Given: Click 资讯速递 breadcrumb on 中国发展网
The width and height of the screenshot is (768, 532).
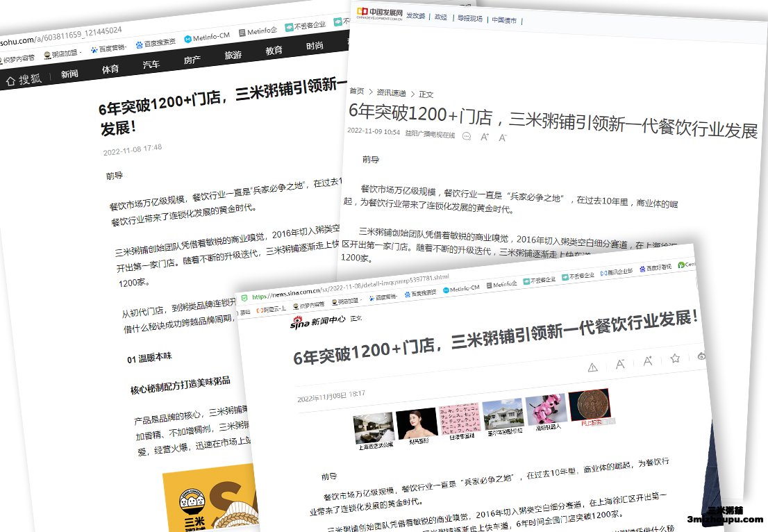Looking at the screenshot, I should (392, 92).
